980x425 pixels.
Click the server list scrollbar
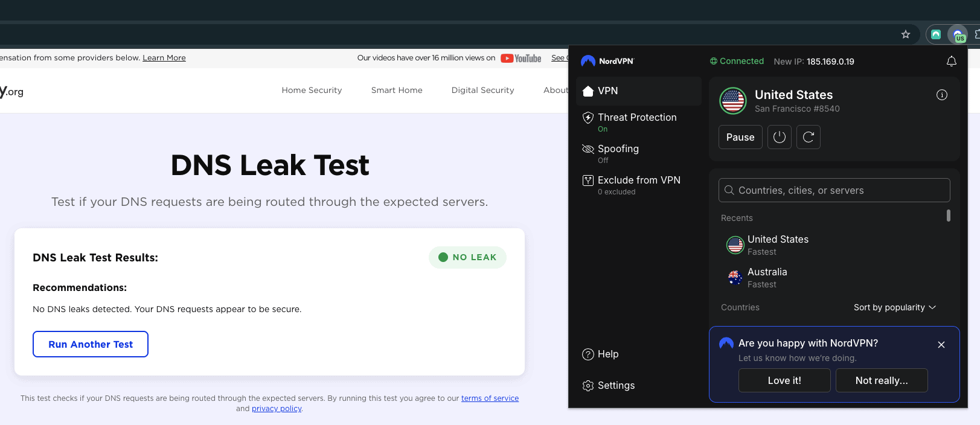(949, 216)
